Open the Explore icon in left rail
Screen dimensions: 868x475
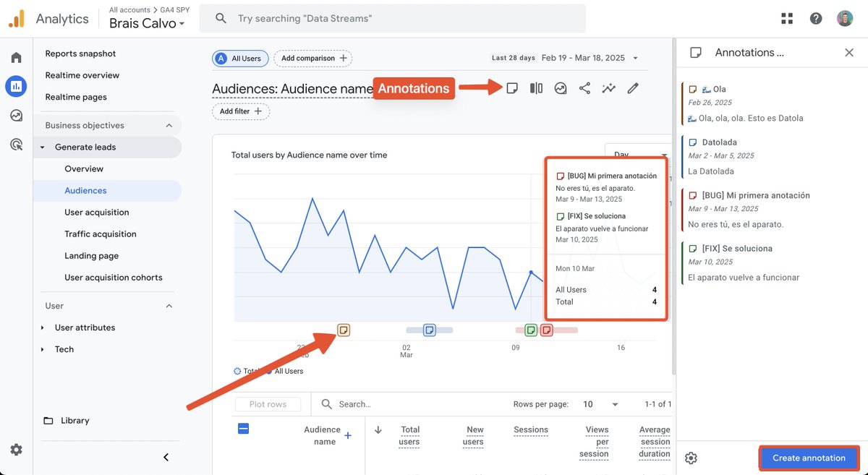16,116
